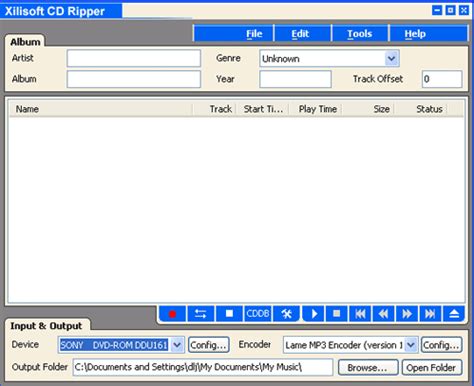Click the Size column header

point(368,109)
